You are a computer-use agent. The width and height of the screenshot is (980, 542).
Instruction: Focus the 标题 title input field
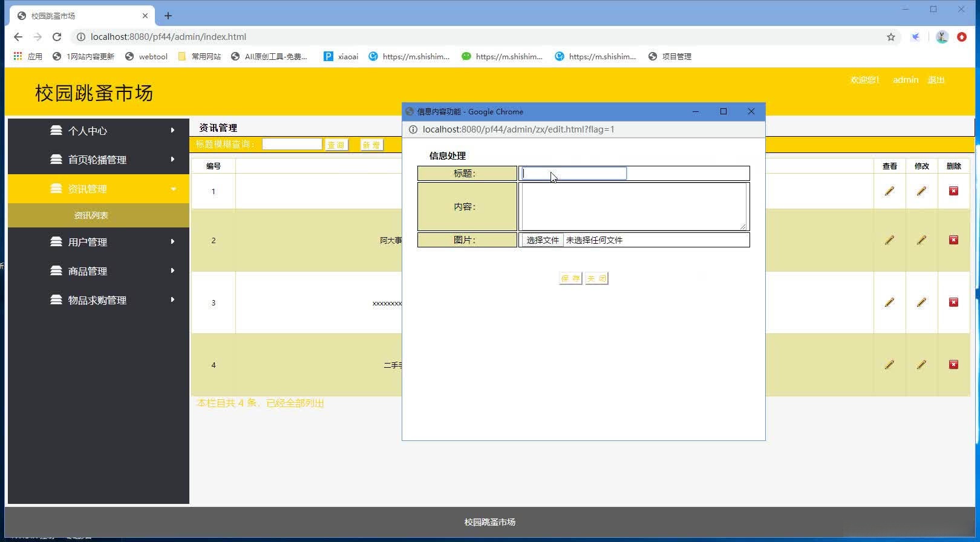(x=574, y=174)
